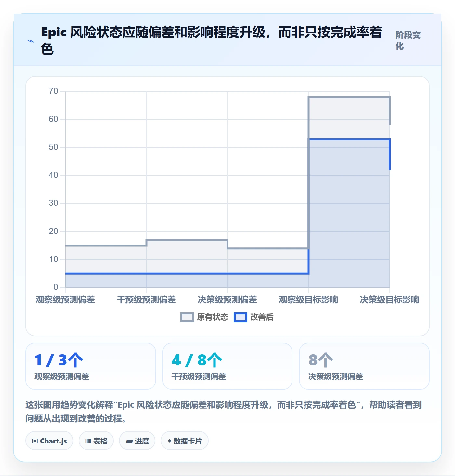Click the 改善后 legend label
This screenshot has height=476, width=455.
point(262,317)
